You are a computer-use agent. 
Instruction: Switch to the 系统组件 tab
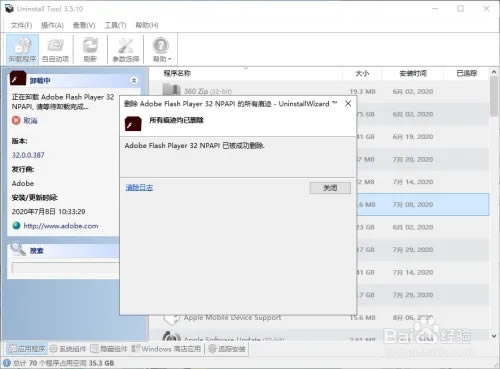click(x=68, y=349)
